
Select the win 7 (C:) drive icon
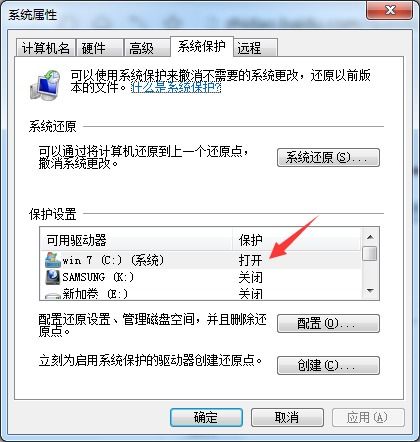(x=53, y=260)
